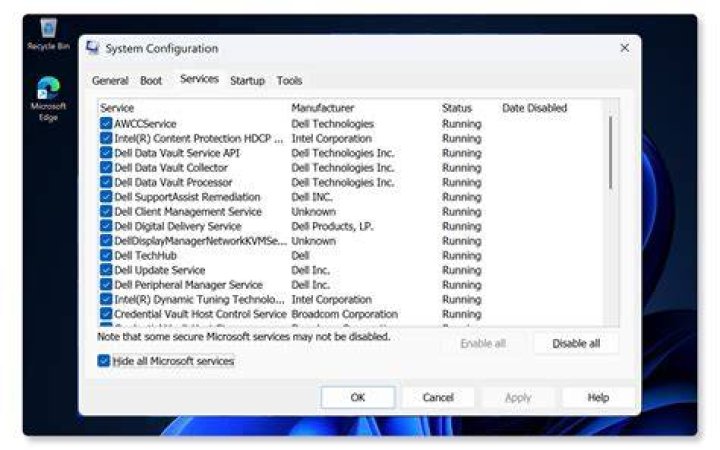This screenshot has height=450, width=720.
Task: Select 'Dell INC.' manufacturer cell
Action: (312, 197)
